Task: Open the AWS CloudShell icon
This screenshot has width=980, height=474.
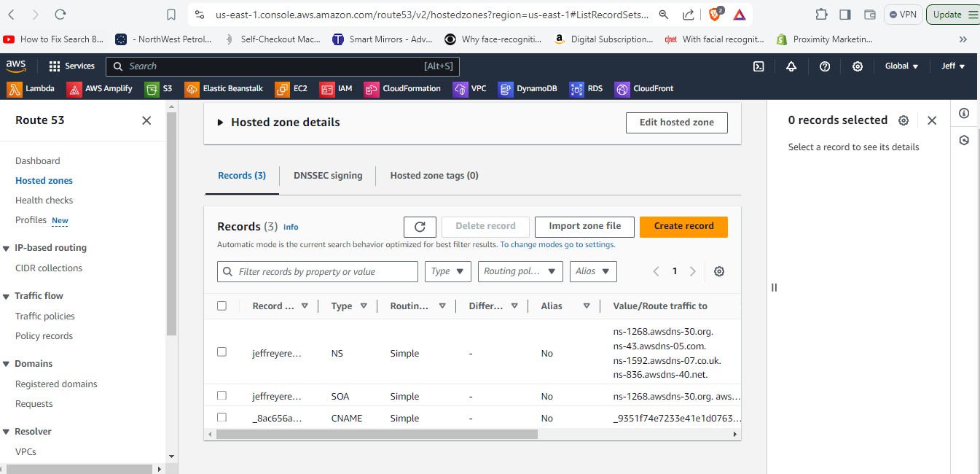Action: 758,66
